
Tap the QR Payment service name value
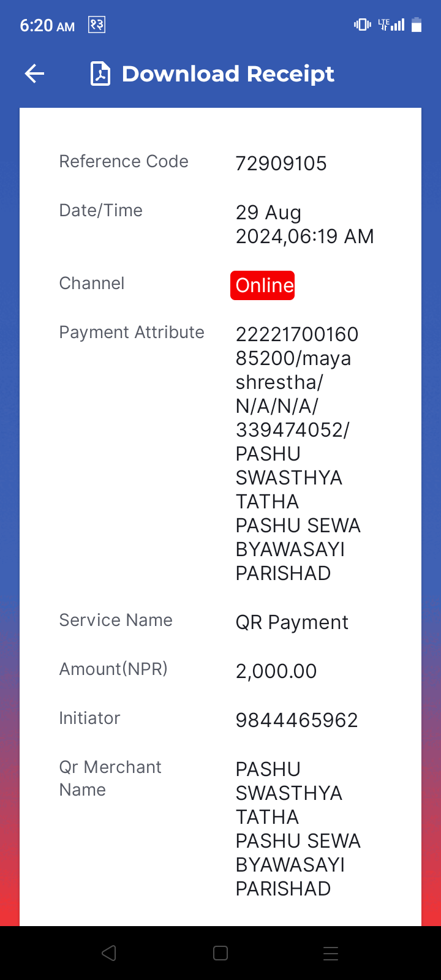click(292, 622)
